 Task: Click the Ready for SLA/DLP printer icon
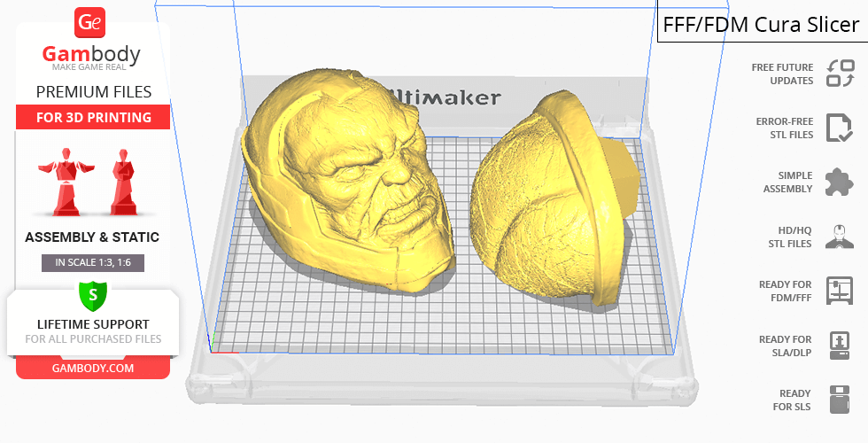[x=839, y=346]
